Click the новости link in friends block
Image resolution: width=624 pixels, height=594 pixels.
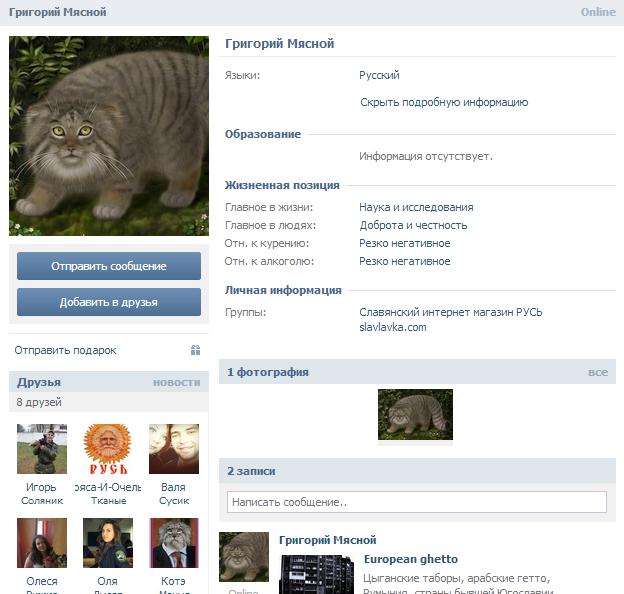[x=177, y=382]
